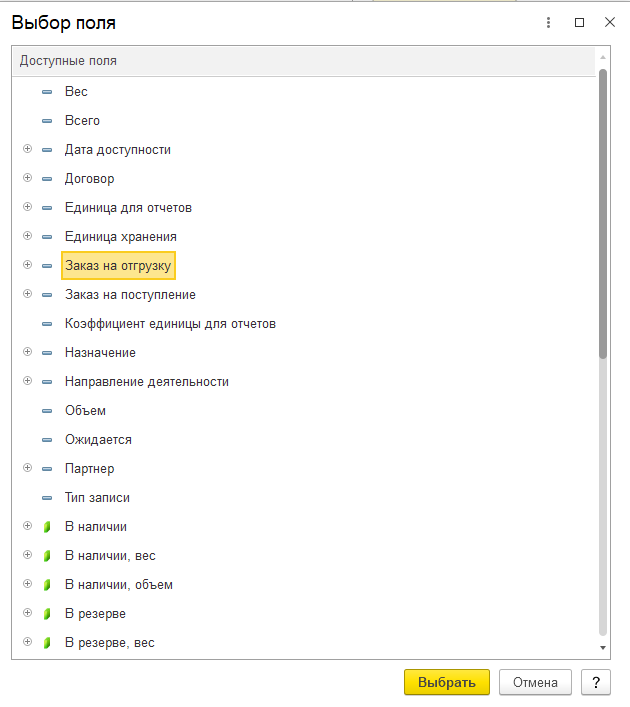
Task: Click the scrollbar down arrow
Action: click(602, 648)
